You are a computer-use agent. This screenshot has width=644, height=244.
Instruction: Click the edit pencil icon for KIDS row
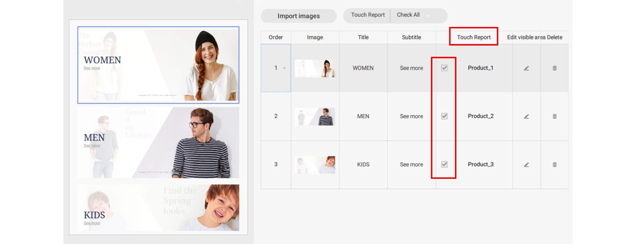pos(526,165)
